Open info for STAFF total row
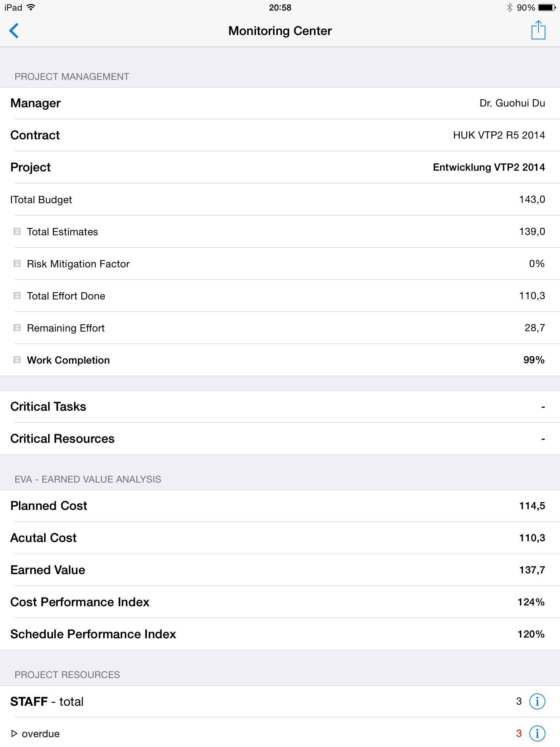This screenshot has width=560, height=747. (537, 701)
